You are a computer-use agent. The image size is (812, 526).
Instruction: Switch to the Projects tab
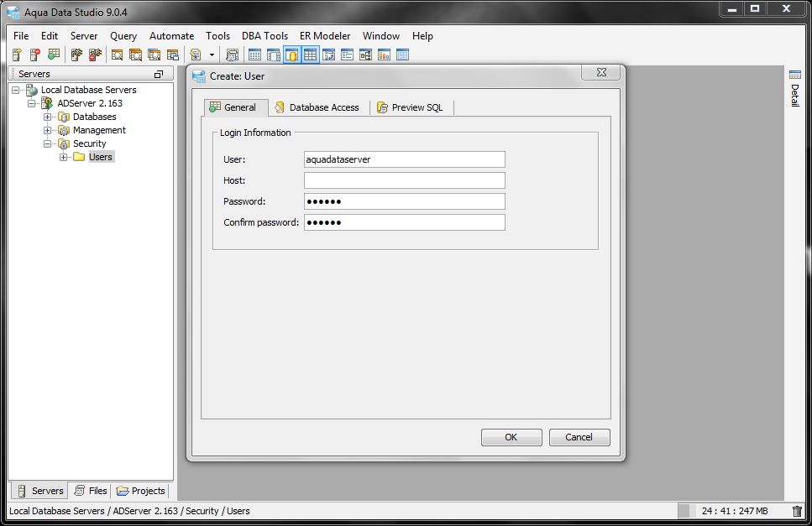(140, 490)
